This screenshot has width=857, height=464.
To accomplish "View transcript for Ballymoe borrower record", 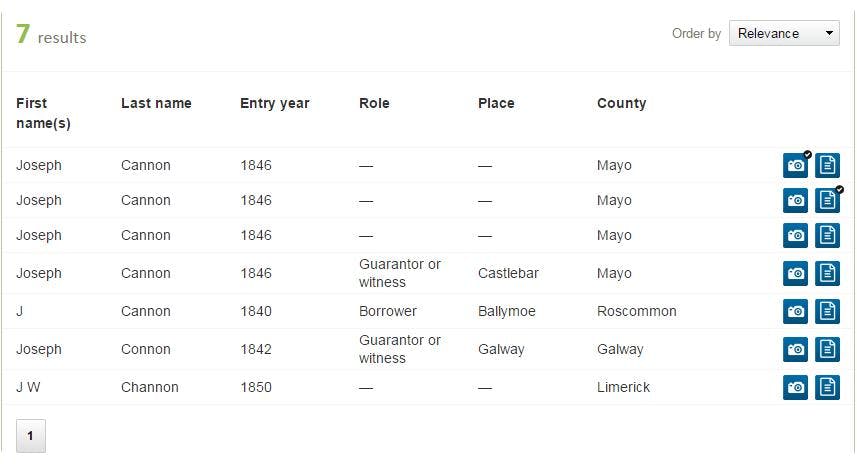I will click(827, 311).
